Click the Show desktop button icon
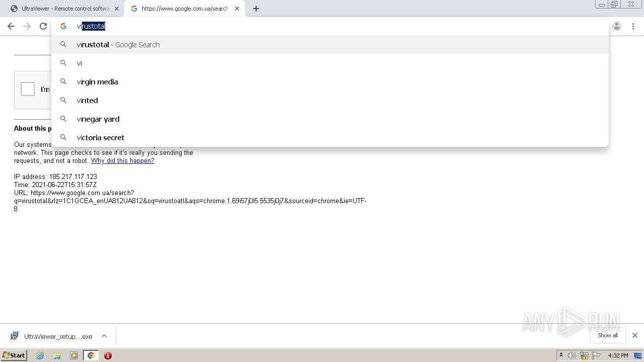 coord(638,355)
